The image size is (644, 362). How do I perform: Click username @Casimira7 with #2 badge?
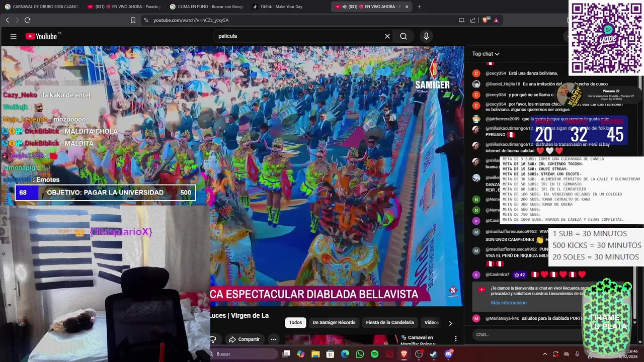(x=497, y=275)
